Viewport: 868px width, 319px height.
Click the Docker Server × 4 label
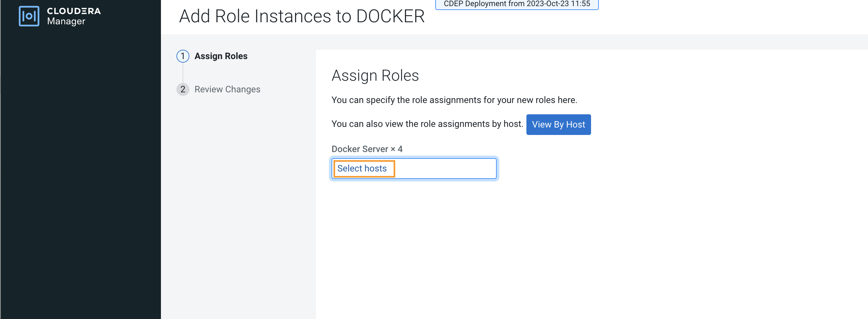coord(367,149)
